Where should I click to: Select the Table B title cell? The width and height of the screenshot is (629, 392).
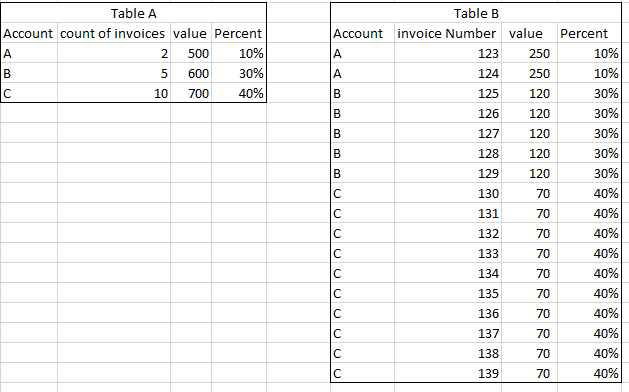476,13
